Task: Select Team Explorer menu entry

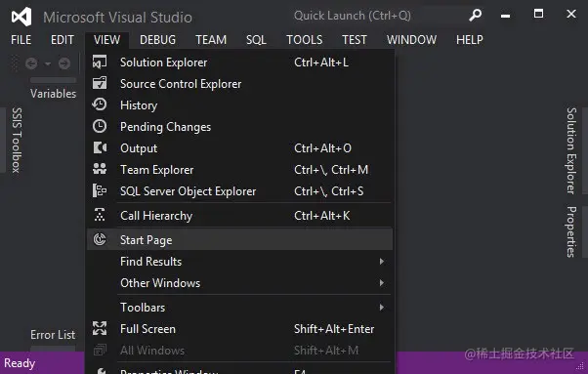Action: (239, 170)
